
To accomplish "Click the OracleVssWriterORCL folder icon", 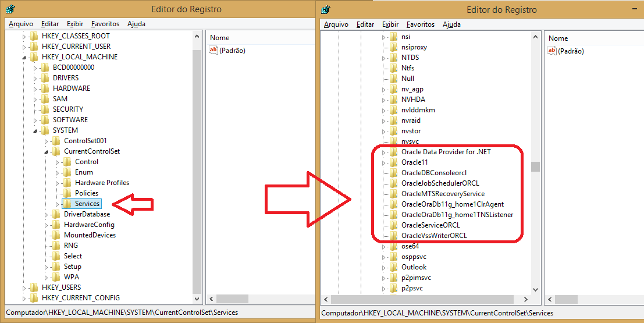I will click(394, 236).
